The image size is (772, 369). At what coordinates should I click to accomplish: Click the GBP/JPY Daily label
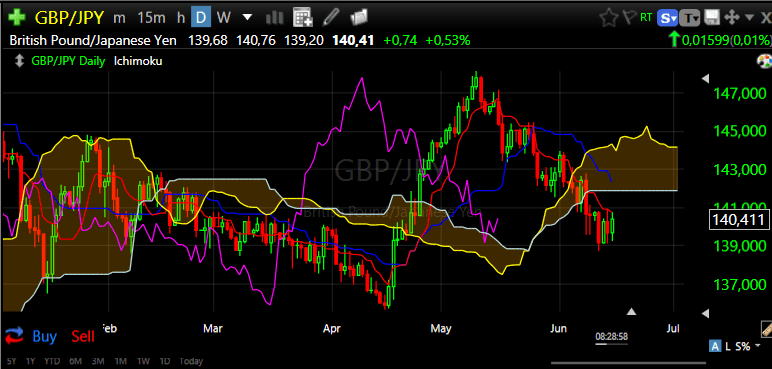pyautogui.click(x=68, y=61)
